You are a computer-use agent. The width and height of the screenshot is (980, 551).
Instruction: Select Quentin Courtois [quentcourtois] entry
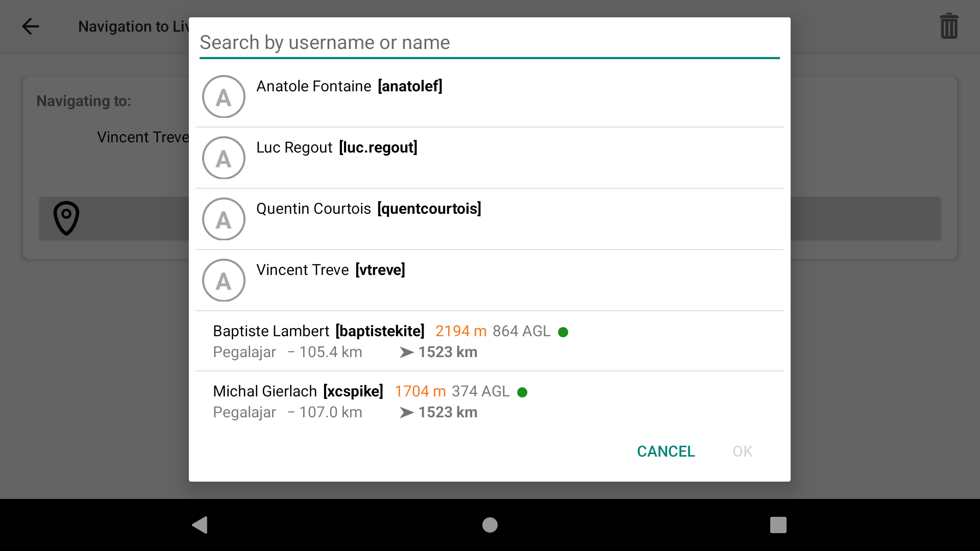[489, 219]
